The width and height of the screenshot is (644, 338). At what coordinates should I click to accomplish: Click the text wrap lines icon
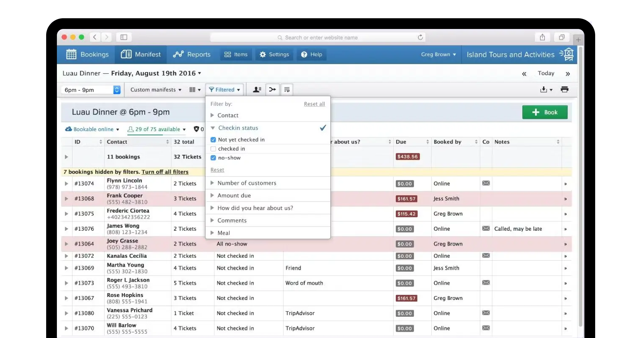(x=287, y=90)
